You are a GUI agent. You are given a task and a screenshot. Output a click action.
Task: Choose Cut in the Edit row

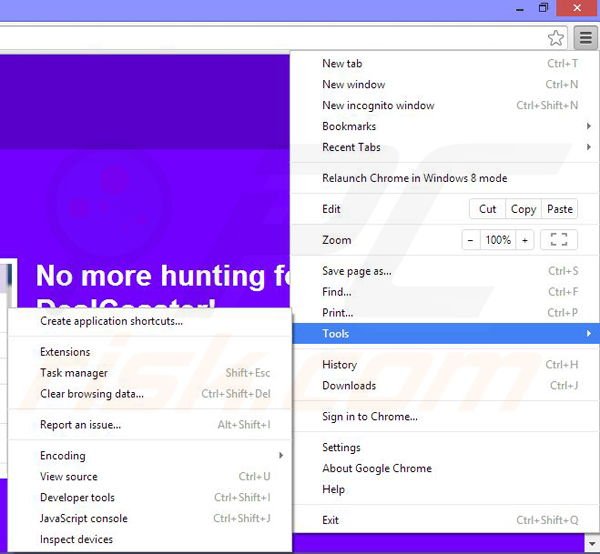tap(488, 209)
